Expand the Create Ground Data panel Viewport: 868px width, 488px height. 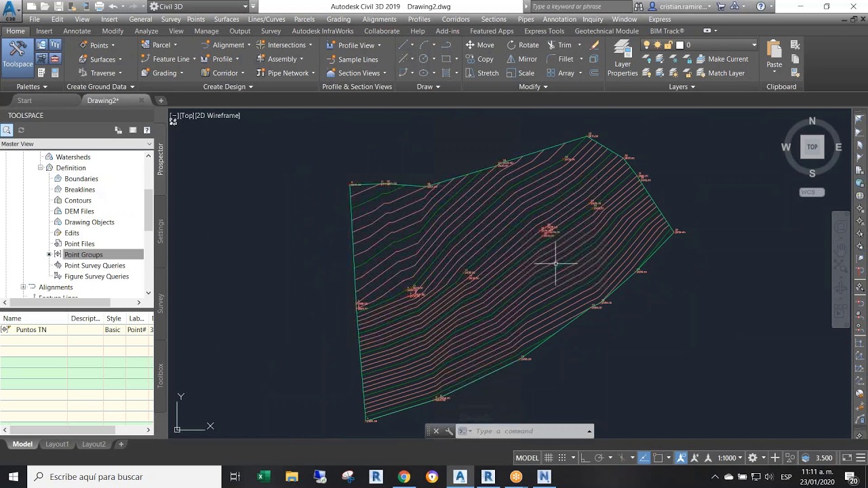100,87
